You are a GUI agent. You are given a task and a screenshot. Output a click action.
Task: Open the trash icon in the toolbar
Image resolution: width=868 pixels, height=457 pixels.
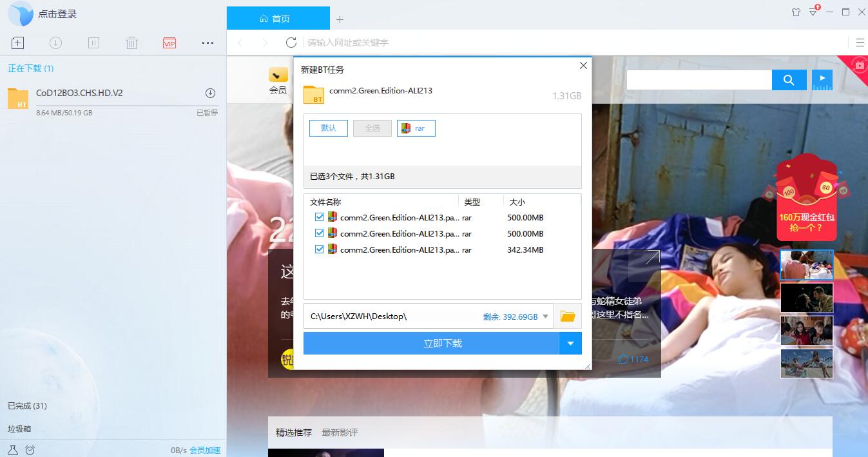point(131,43)
